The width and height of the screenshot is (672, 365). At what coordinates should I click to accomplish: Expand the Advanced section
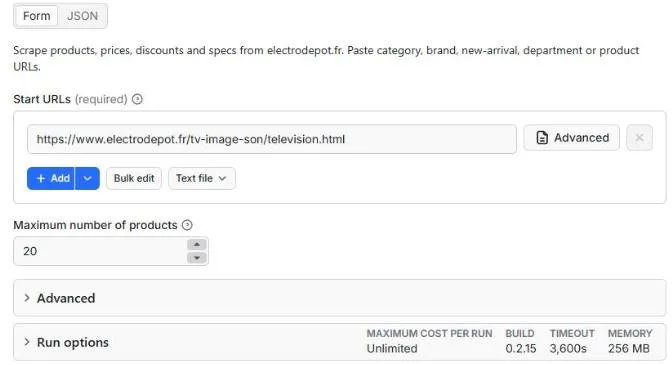point(339,298)
